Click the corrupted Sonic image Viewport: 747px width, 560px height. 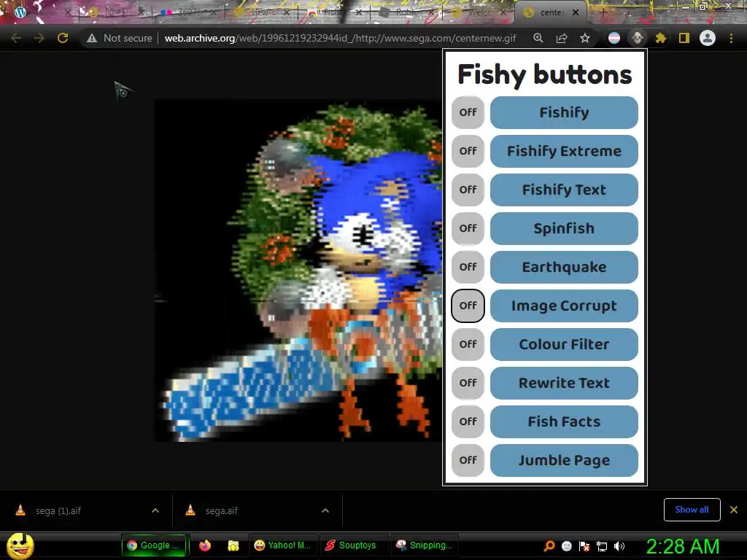coord(298,271)
